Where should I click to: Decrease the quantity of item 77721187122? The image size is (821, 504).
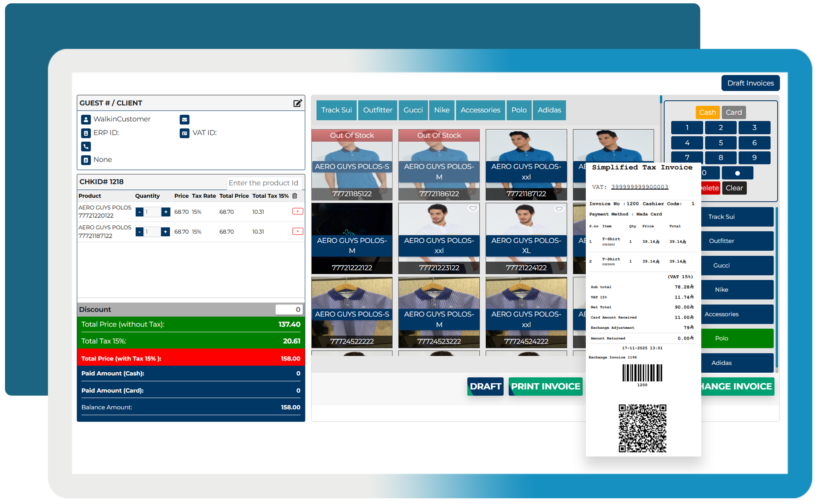point(139,232)
